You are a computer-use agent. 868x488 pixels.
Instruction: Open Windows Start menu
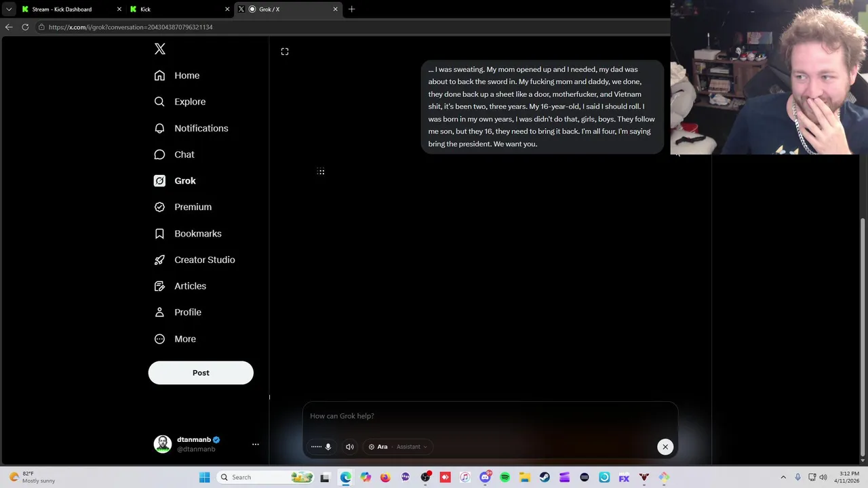pos(204,477)
